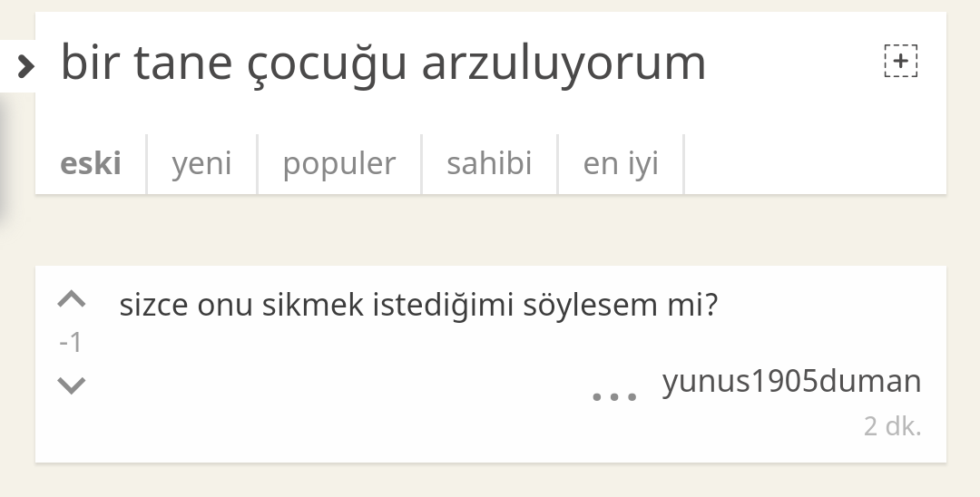
Task: Click the dashed plus icon beside title
Action: (x=901, y=61)
